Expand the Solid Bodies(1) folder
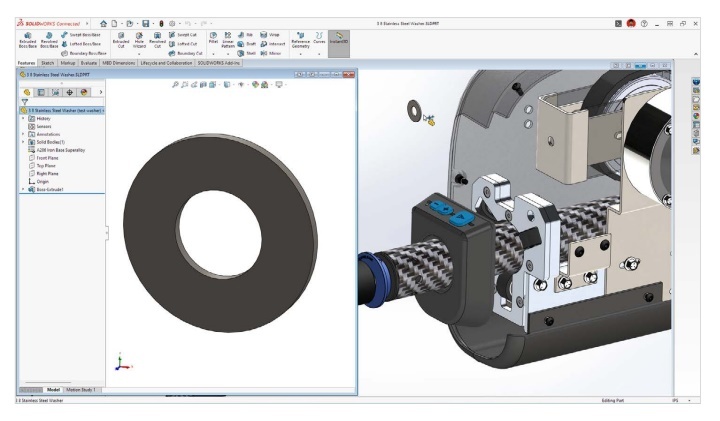720x421 pixels. click(23, 143)
